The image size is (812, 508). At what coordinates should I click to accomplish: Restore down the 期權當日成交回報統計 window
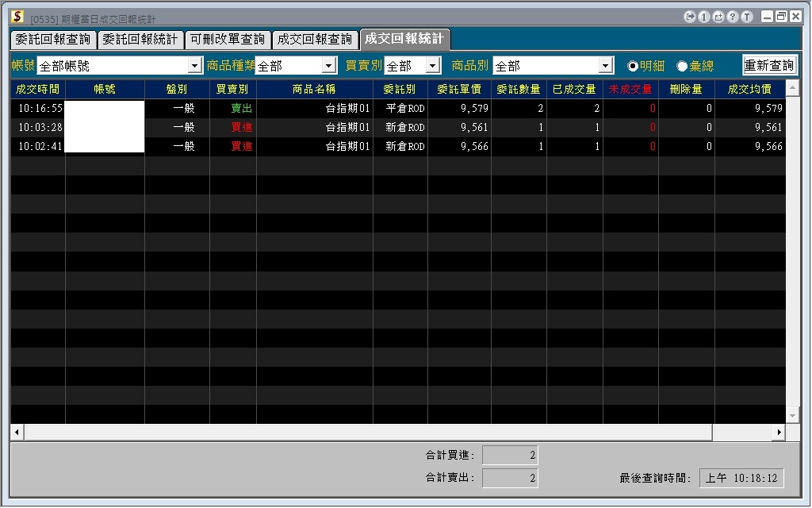[x=781, y=17]
